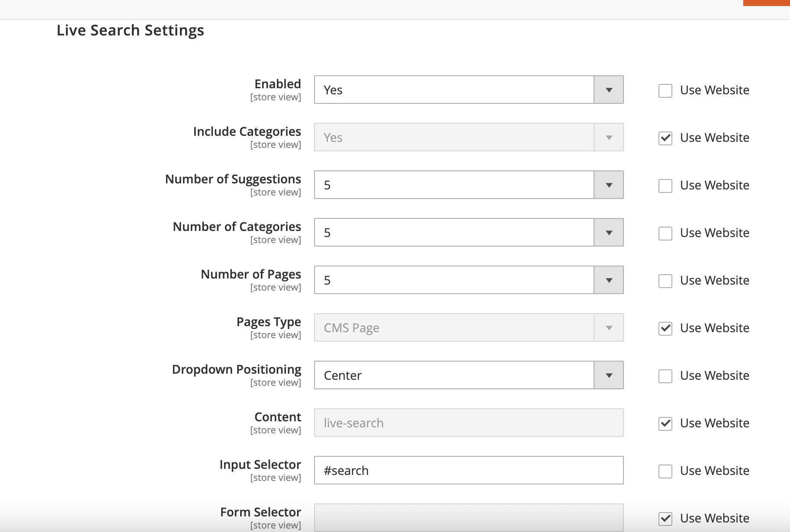Click the Include Categories dropdown arrow
790x532 pixels.
tap(609, 138)
